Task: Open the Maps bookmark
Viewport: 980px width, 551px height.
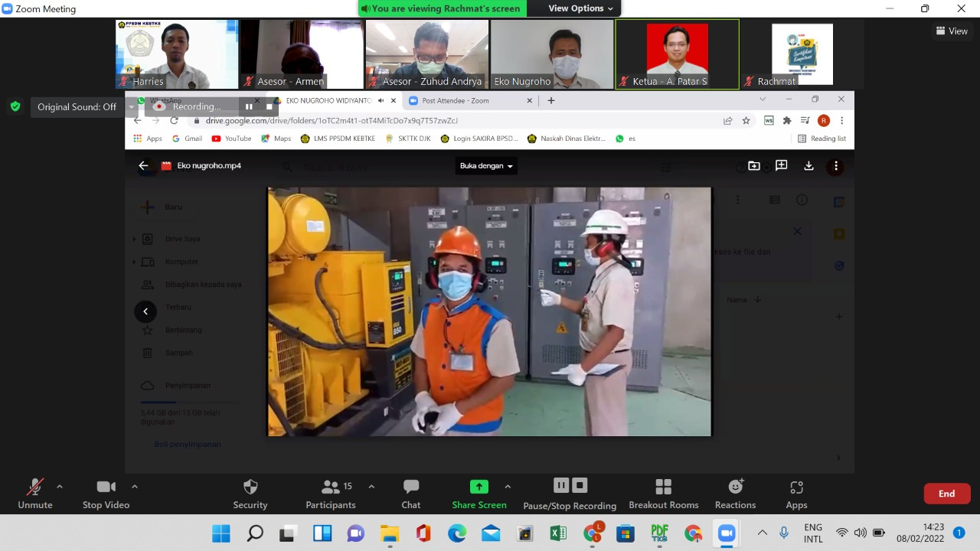Action: (276, 139)
